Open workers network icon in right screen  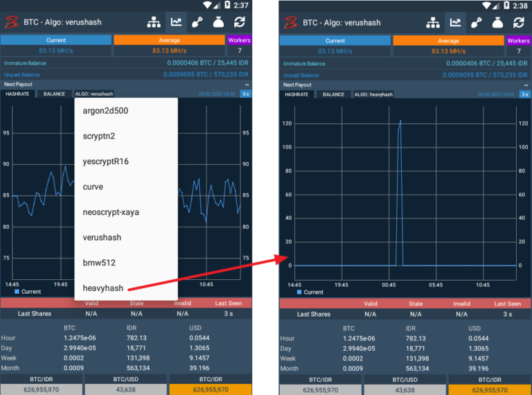click(x=433, y=23)
